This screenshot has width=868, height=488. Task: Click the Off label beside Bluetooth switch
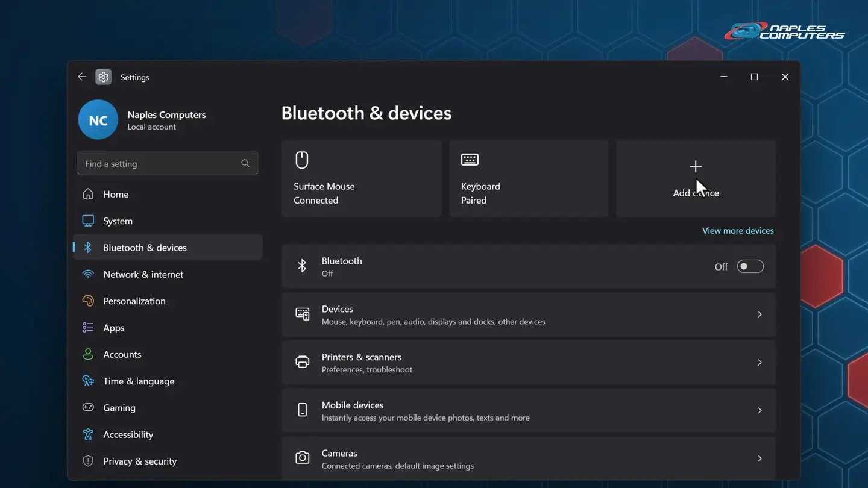click(x=721, y=267)
